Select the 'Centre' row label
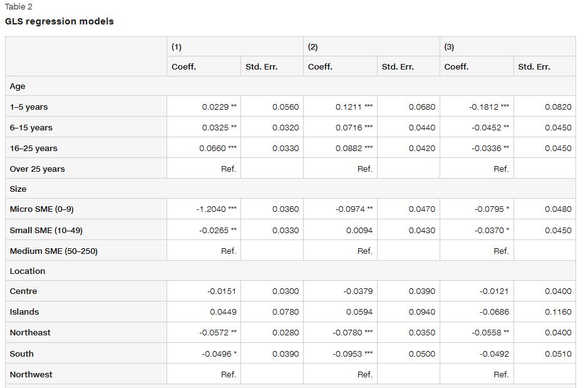588x388 pixels. [x=23, y=291]
